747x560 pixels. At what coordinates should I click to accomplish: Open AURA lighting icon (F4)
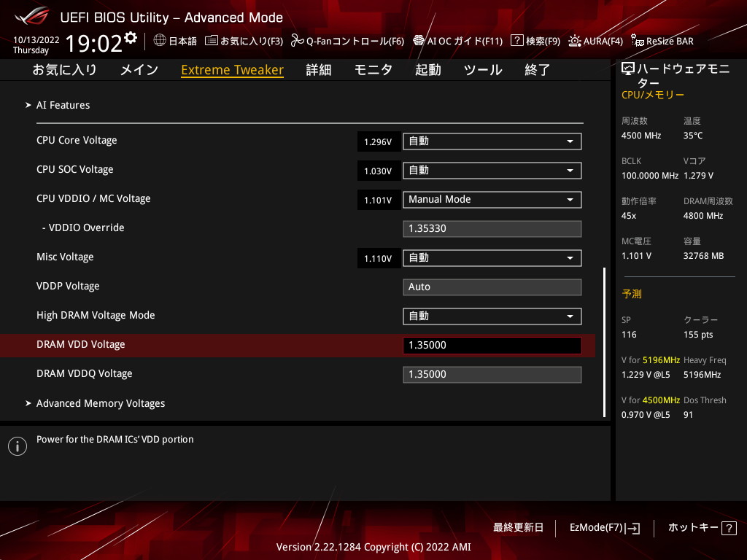[575, 41]
